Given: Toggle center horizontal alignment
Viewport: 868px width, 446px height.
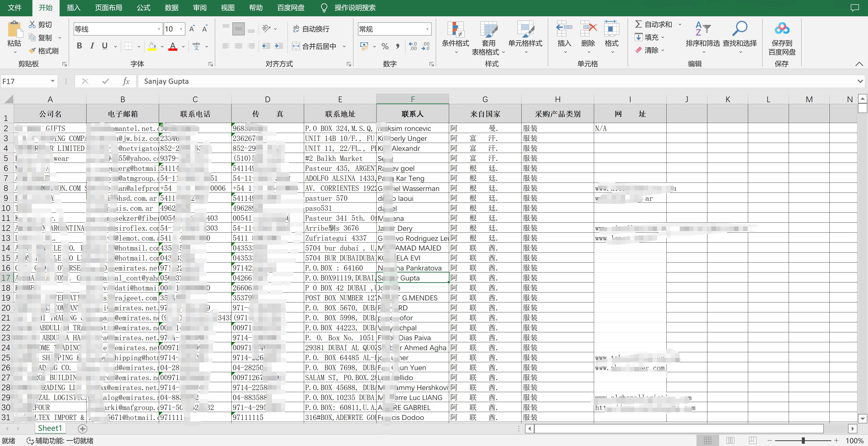Looking at the screenshot, I should [x=239, y=46].
